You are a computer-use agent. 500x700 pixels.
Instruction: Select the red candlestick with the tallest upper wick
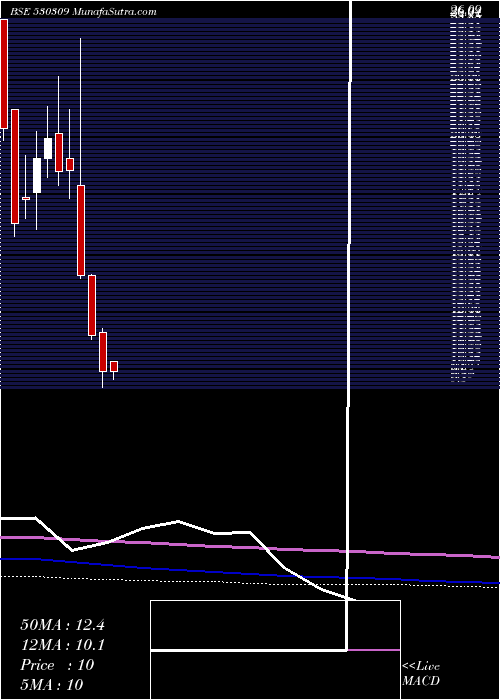[81, 230]
